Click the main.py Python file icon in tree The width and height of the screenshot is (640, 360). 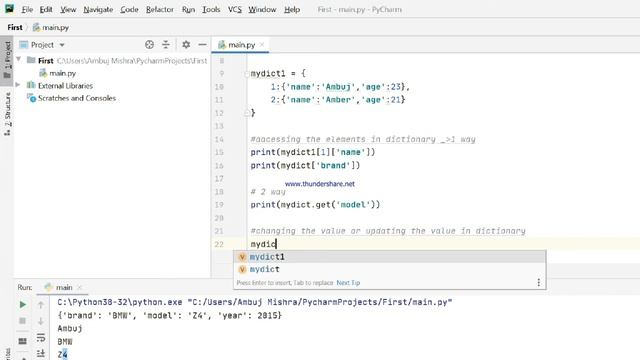(x=43, y=73)
